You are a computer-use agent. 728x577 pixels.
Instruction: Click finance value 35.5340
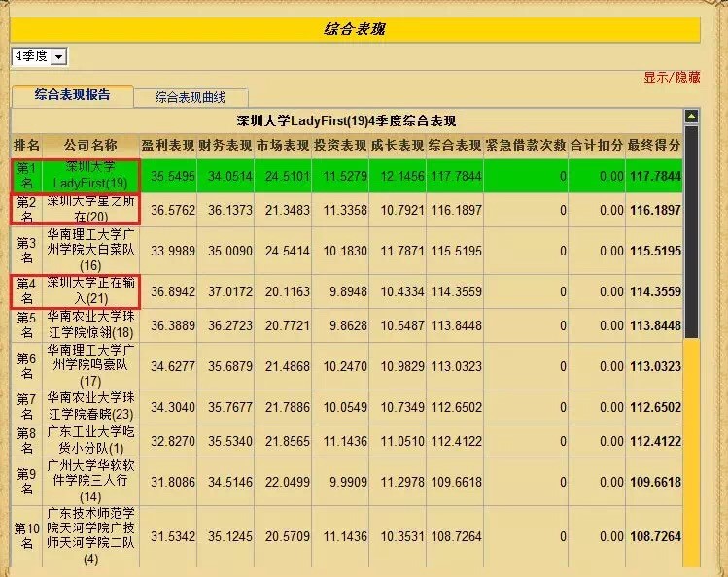[230, 441]
